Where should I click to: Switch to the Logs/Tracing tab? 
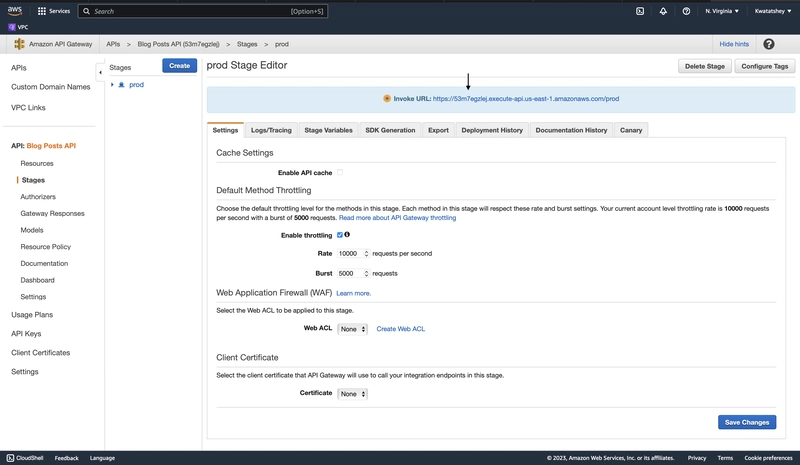271,130
